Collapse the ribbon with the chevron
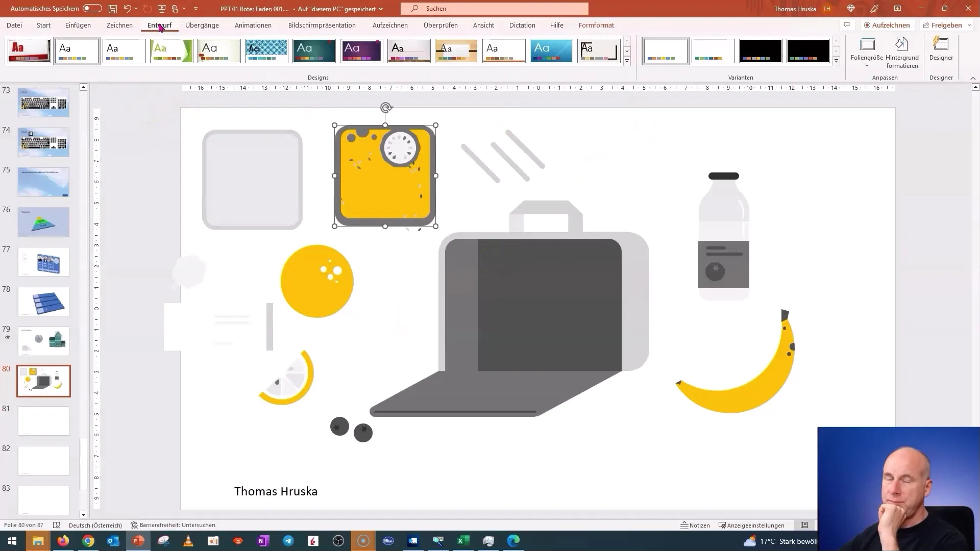This screenshot has height=551, width=980. (973, 78)
